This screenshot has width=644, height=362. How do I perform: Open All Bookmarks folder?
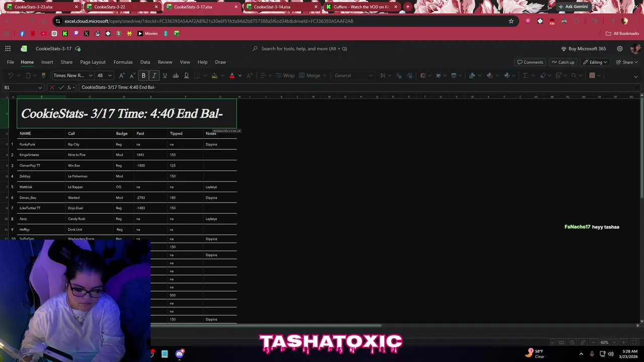pyautogui.click(x=622, y=34)
